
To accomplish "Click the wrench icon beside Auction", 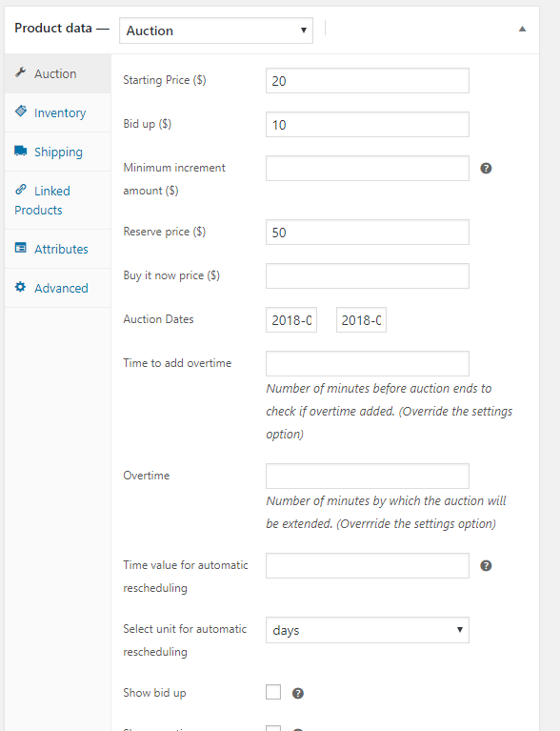I will pyautogui.click(x=21, y=72).
